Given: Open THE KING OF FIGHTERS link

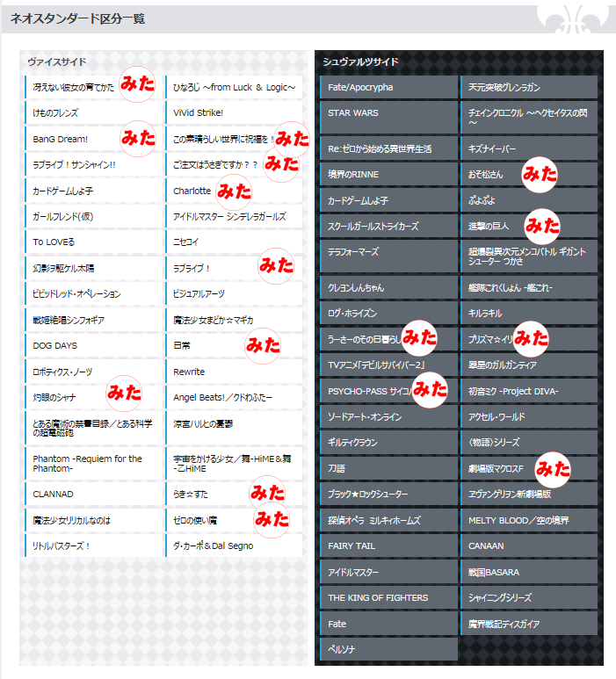Looking at the screenshot, I should pos(389,597).
